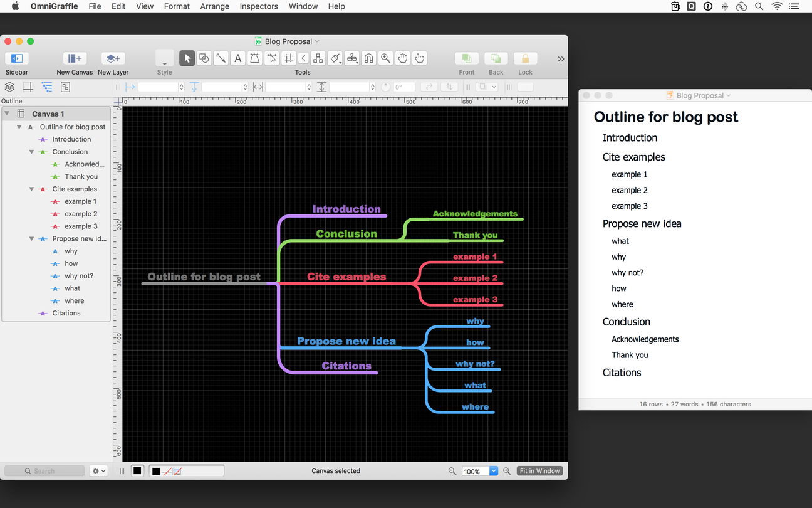This screenshot has width=812, height=508.
Task: Switch sidebar to outline view
Action: coord(47,87)
